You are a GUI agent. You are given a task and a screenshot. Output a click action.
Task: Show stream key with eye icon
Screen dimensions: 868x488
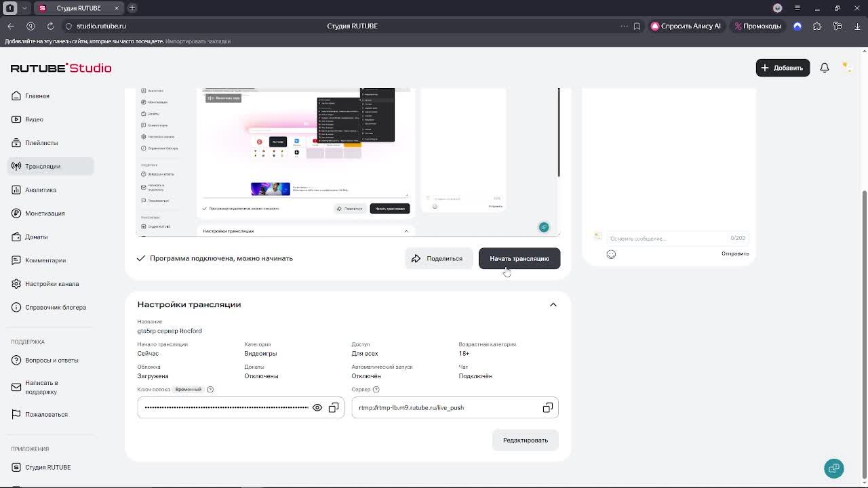point(317,407)
